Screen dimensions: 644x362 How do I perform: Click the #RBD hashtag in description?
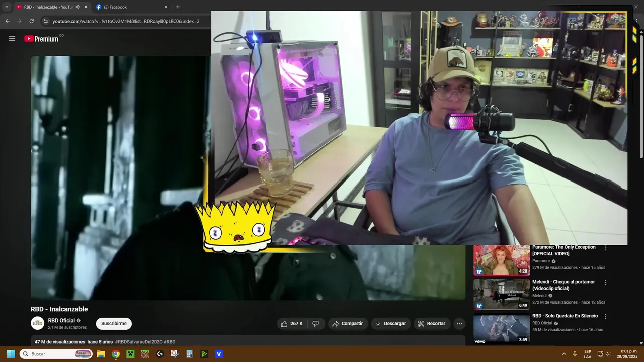[170, 342]
